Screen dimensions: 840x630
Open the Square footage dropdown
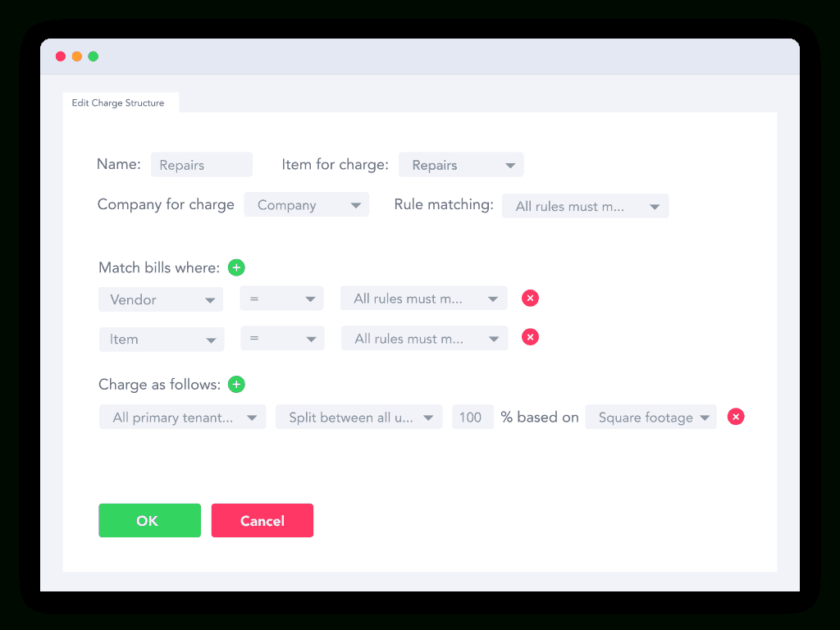pos(651,417)
